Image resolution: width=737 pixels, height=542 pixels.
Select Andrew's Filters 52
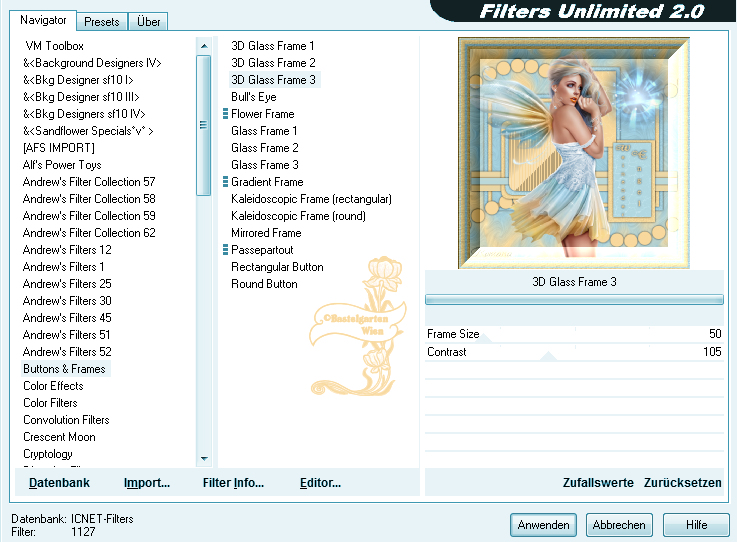pyautogui.click(x=67, y=352)
